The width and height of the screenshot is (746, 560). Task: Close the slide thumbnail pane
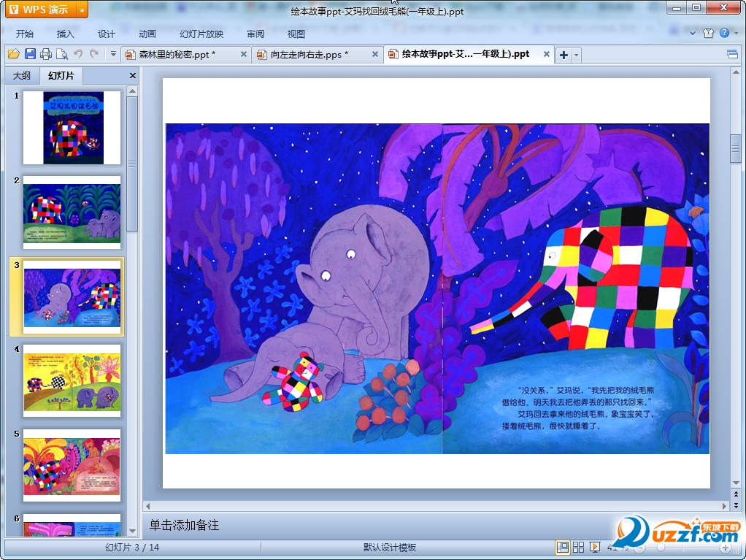click(133, 76)
